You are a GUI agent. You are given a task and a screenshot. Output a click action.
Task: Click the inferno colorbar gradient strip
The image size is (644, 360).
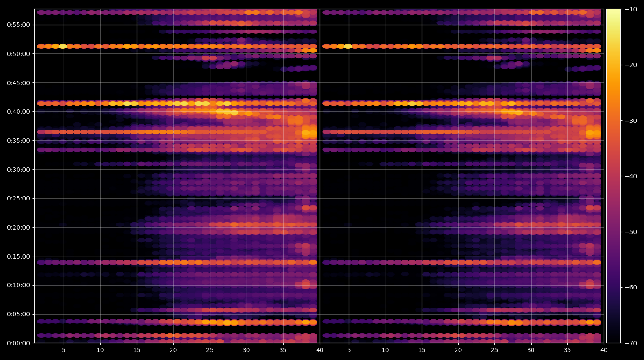coord(613,176)
